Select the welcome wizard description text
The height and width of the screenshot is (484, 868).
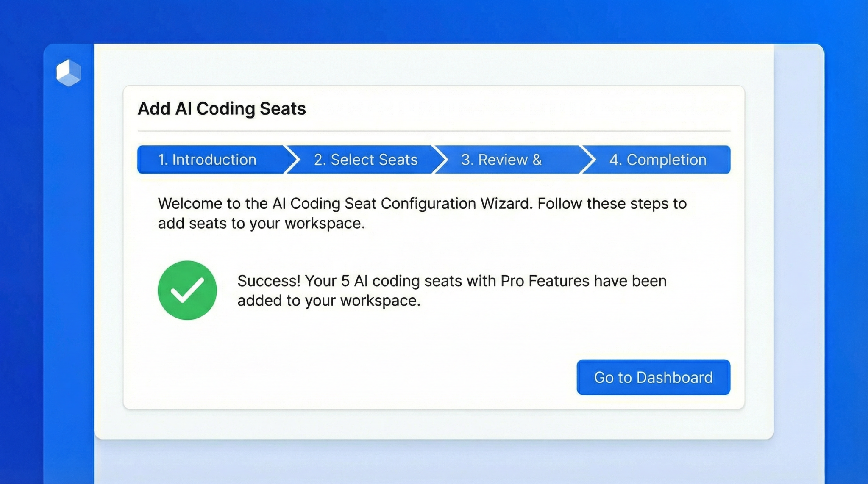point(422,213)
